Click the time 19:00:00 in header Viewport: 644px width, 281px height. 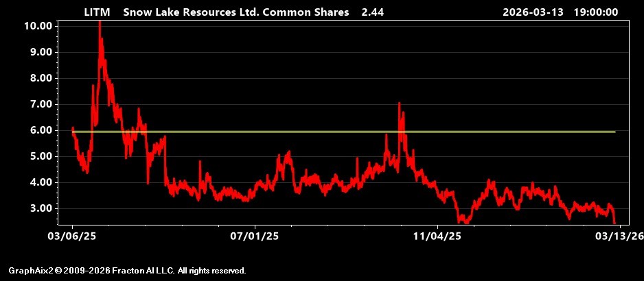coord(595,12)
